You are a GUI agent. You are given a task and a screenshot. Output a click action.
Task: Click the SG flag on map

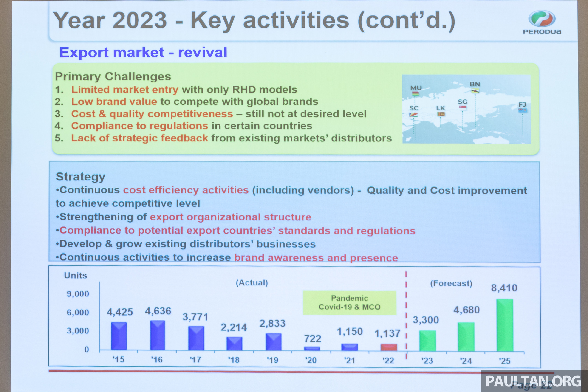point(463,107)
